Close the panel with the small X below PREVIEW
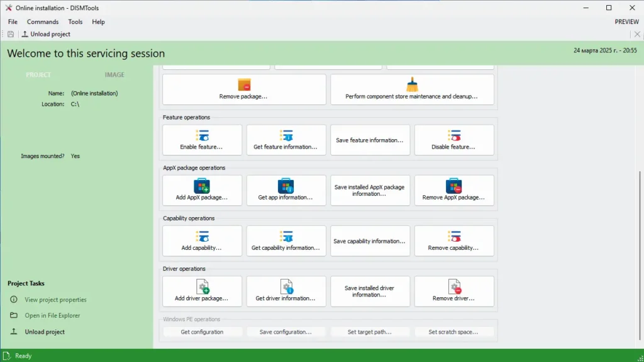The width and height of the screenshot is (644, 362). click(x=637, y=34)
